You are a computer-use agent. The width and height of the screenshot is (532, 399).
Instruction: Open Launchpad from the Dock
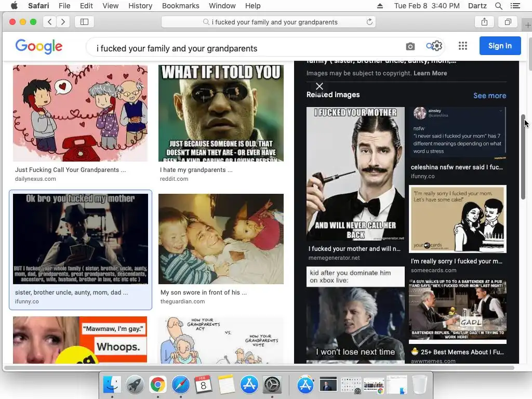(135, 384)
